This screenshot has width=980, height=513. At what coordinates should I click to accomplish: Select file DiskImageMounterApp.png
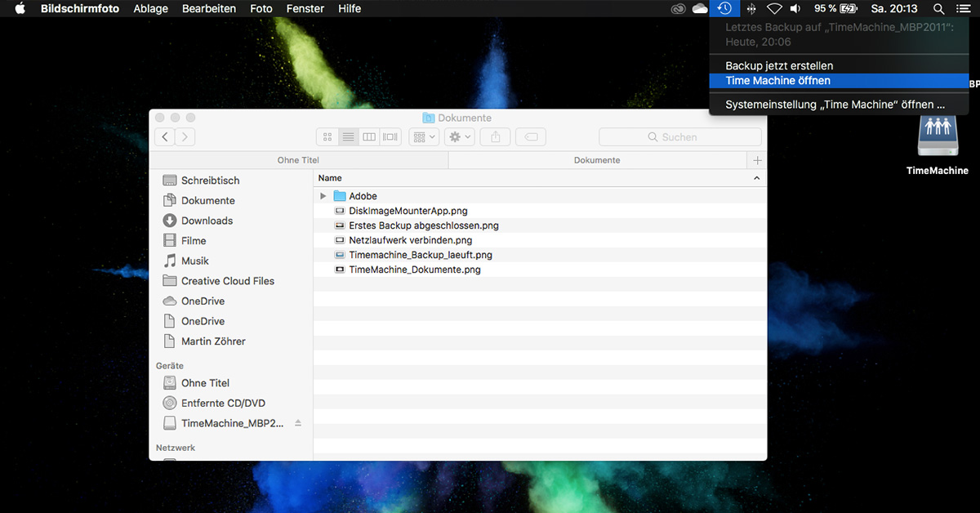tap(540, 211)
